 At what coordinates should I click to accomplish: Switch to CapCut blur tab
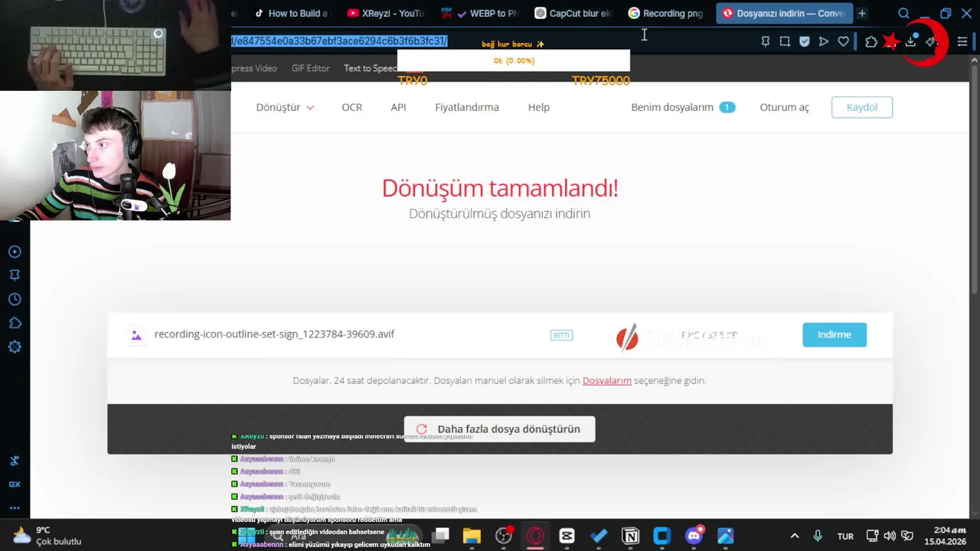point(573,13)
